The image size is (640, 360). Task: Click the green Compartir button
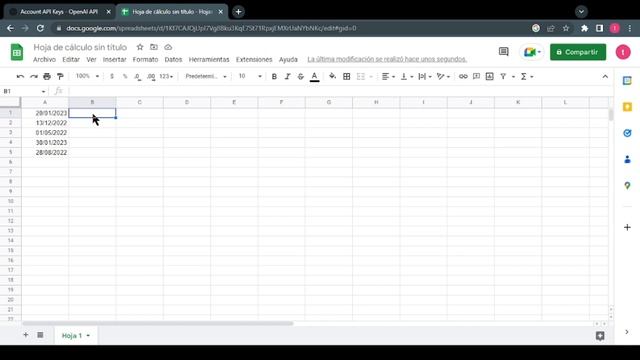(578, 52)
